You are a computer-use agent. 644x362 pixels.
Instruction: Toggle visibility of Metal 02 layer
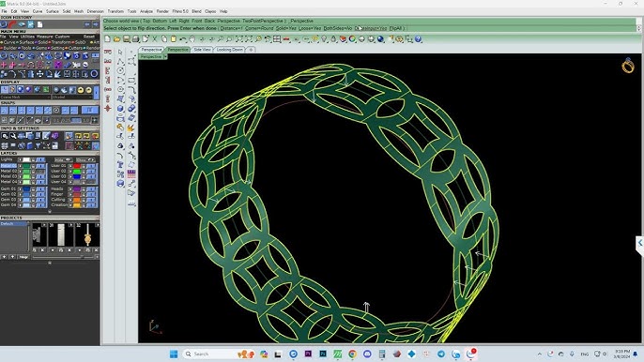click(x=20, y=171)
